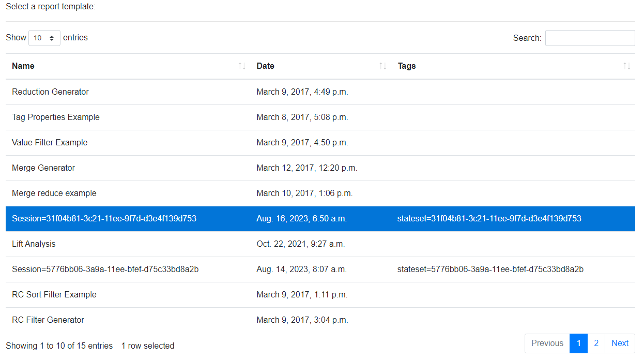The width and height of the screenshot is (644, 360).
Task: Click date March 8, 2017, 5:08 p.m.
Action: point(302,117)
